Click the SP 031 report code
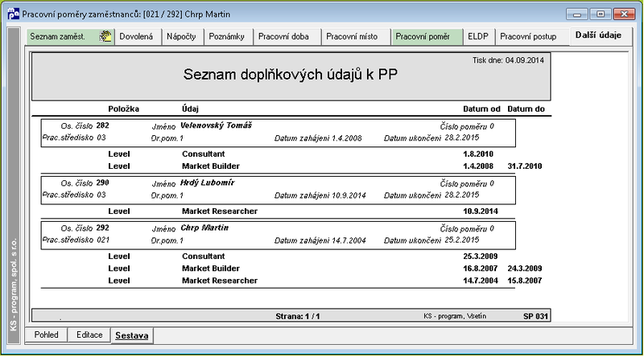Screen dimensions: 644x357 coord(535,316)
